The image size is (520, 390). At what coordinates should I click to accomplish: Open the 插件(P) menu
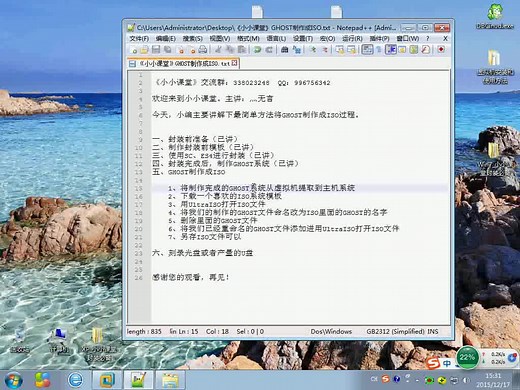[x=379, y=39]
